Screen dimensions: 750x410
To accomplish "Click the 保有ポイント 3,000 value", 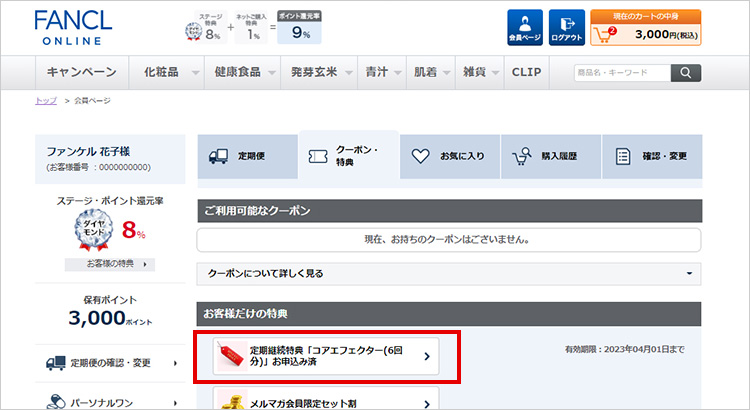I will click(x=110, y=318).
